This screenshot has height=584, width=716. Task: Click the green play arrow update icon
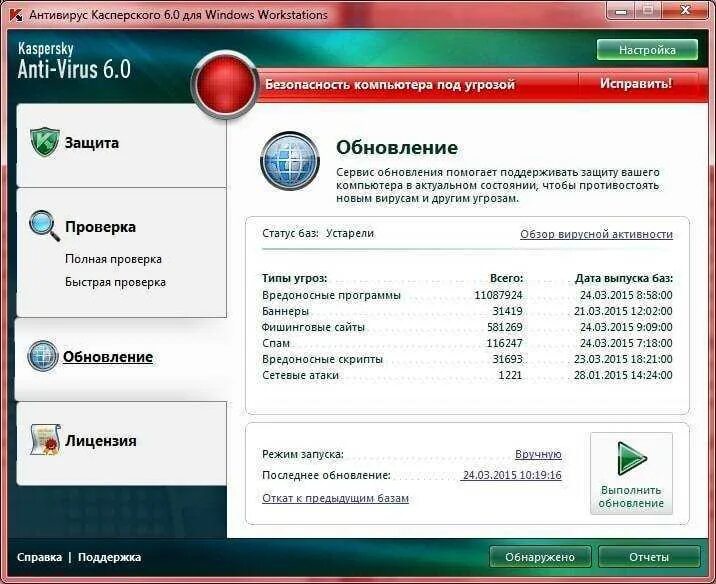click(632, 458)
